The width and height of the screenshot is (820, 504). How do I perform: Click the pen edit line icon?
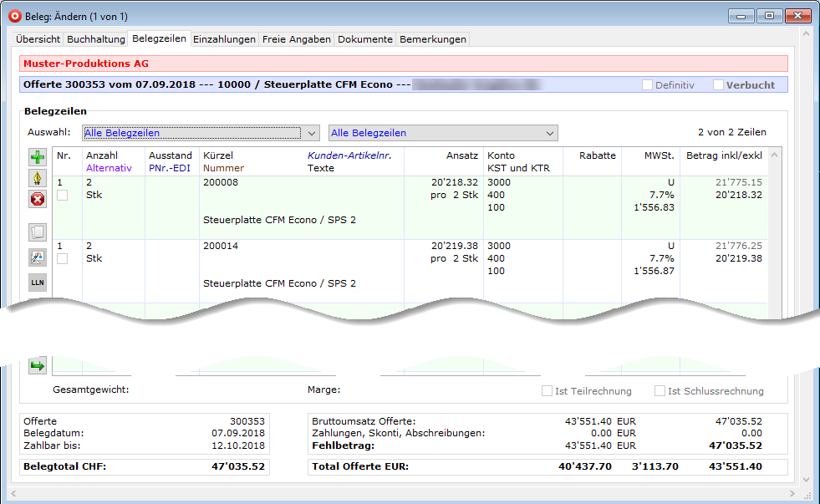point(38,178)
